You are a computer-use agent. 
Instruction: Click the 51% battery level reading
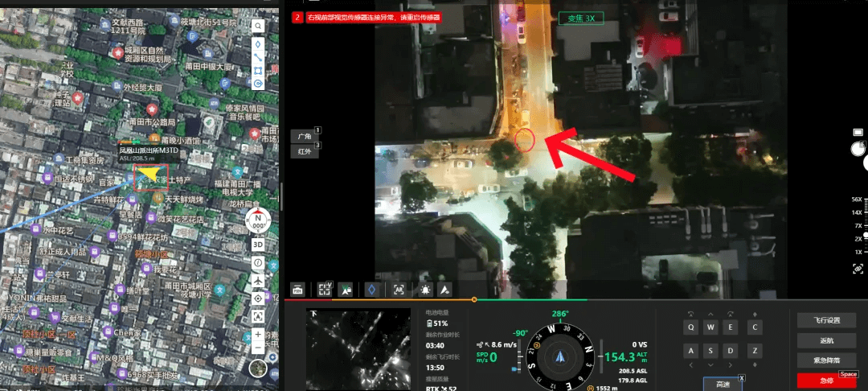click(x=436, y=323)
